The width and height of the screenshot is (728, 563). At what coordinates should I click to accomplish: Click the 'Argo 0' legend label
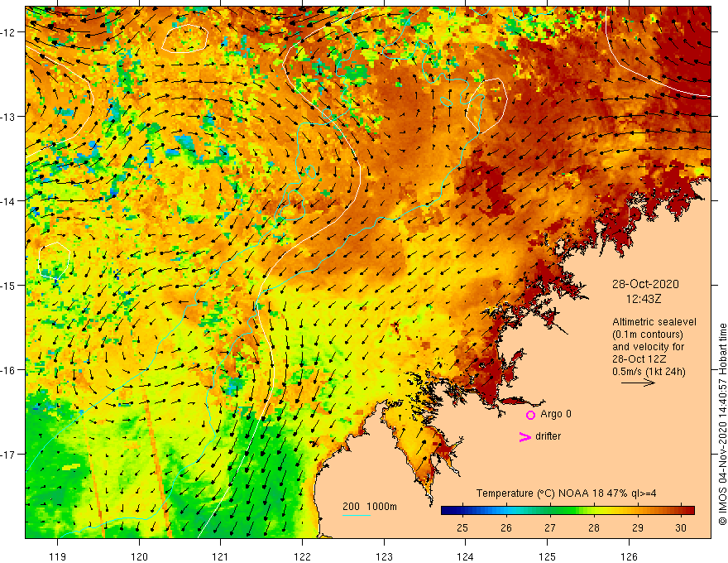click(556, 414)
